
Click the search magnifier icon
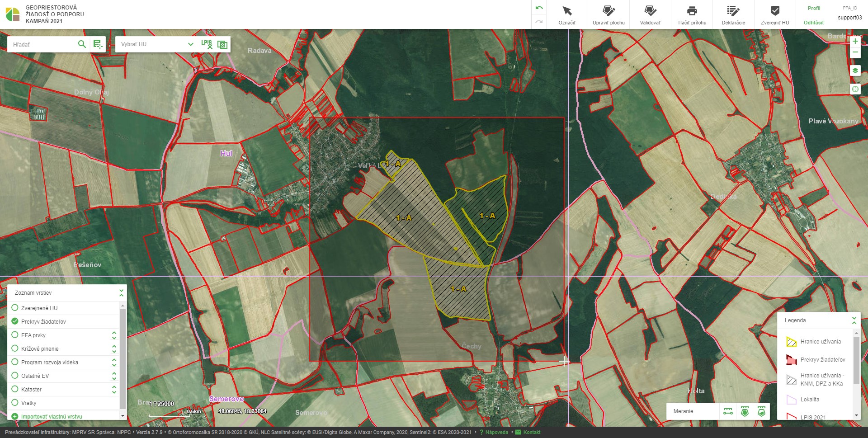tap(82, 44)
